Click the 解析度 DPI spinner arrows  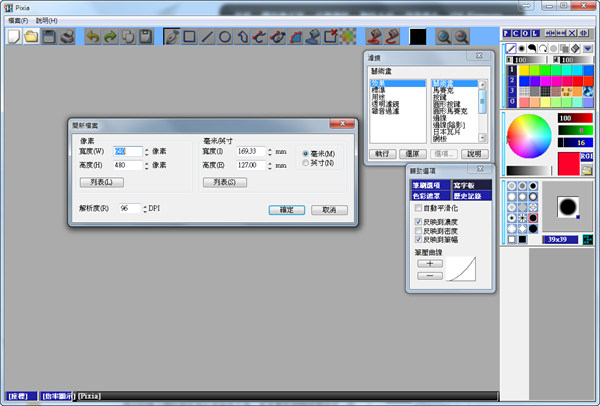(x=142, y=208)
